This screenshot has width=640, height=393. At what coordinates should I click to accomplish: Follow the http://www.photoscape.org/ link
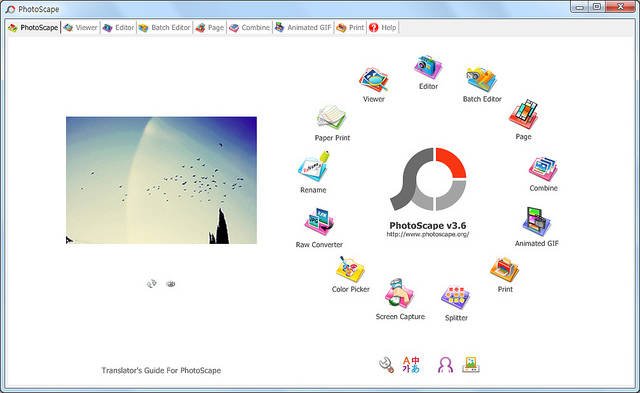[428, 234]
